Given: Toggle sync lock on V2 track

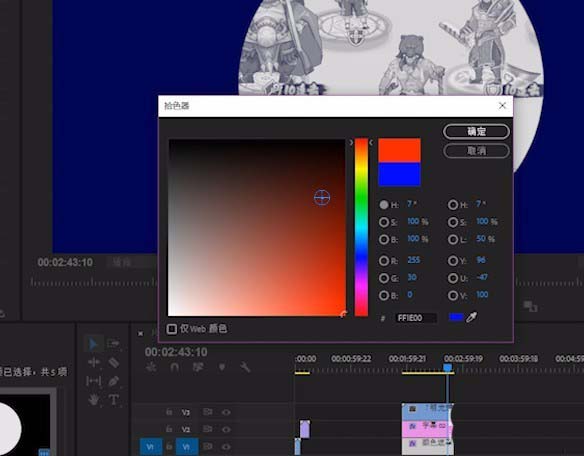Looking at the screenshot, I should pyautogui.click(x=207, y=429).
